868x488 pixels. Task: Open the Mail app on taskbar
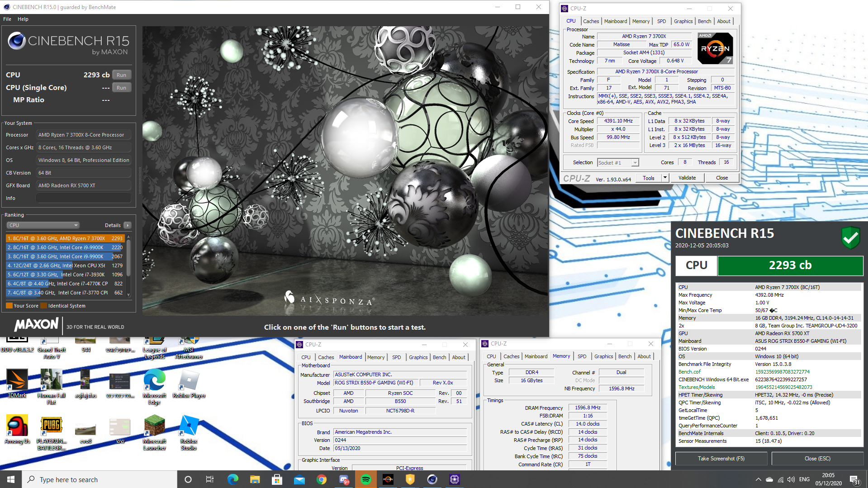point(299,479)
